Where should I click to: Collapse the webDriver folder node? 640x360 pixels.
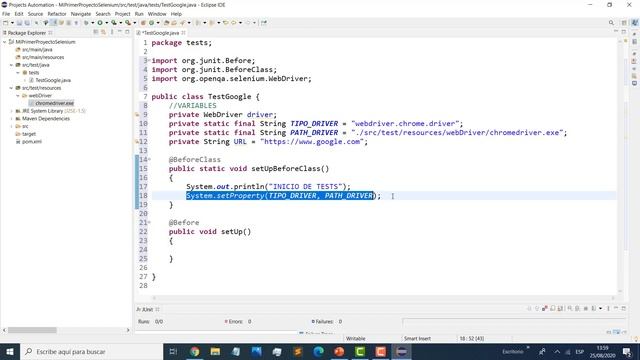[x=18, y=96]
